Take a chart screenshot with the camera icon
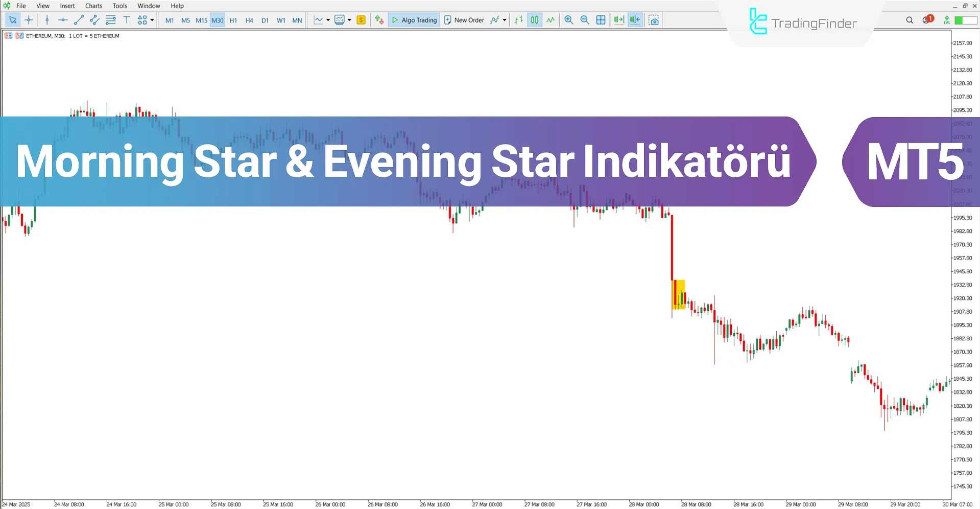 [x=654, y=20]
